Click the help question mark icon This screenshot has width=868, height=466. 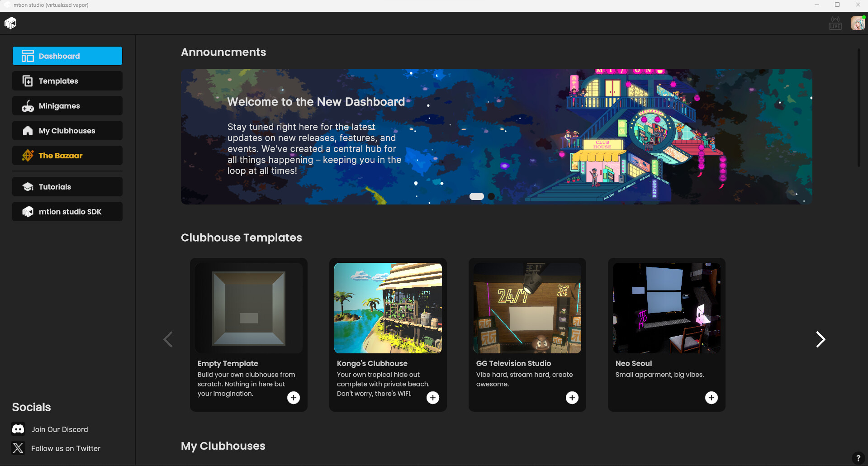pyautogui.click(x=858, y=458)
